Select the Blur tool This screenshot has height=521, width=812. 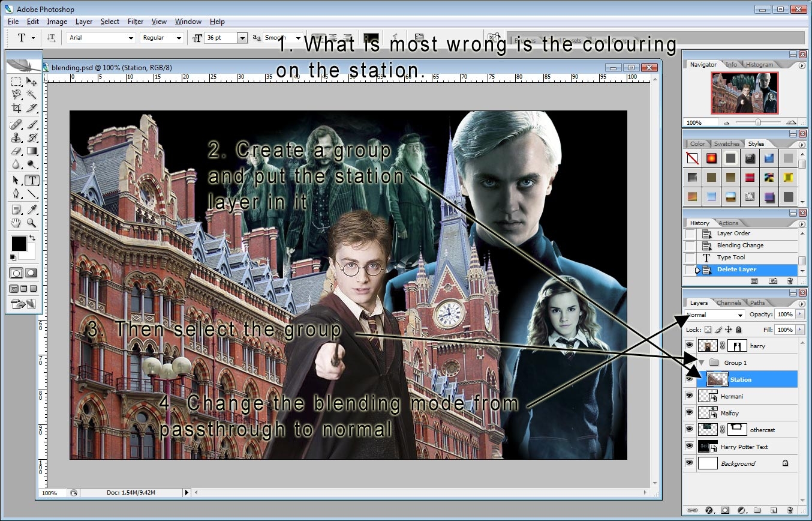(x=16, y=163)
